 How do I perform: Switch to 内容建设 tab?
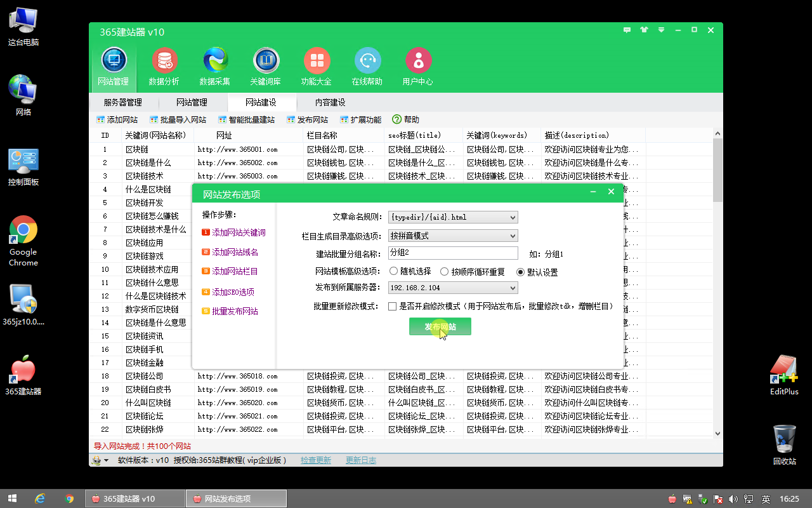(x=330, y=102)
